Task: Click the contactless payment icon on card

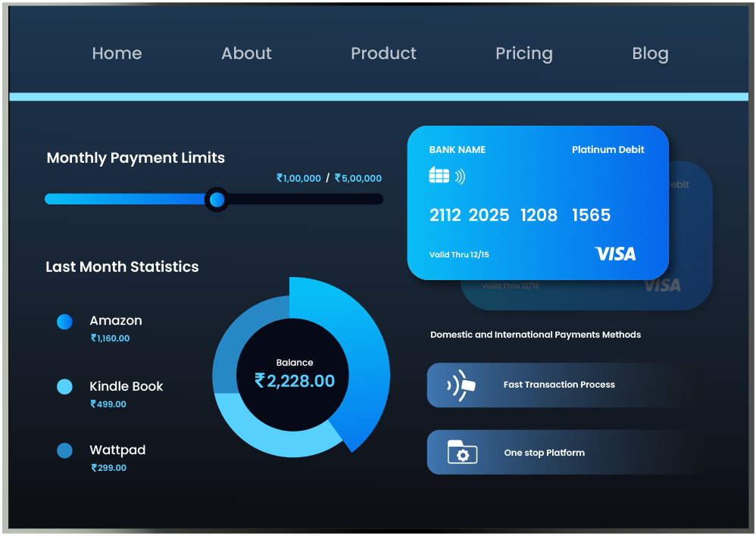Action: coord(459,176)
